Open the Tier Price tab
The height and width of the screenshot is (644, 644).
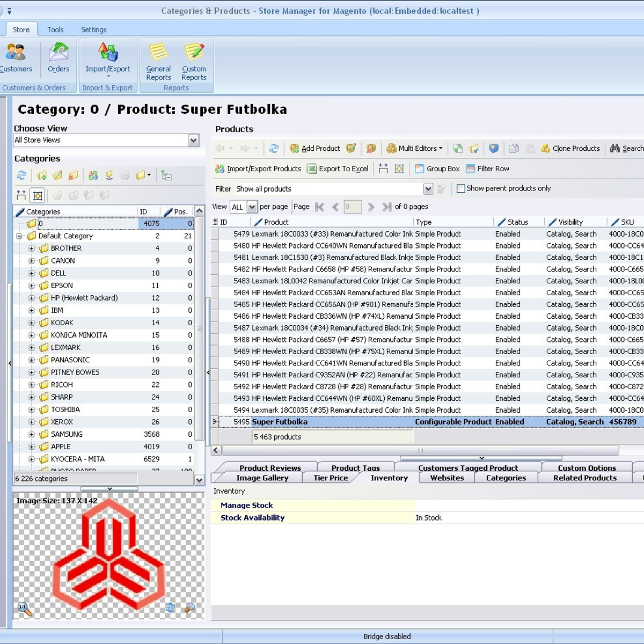(331, 478)
